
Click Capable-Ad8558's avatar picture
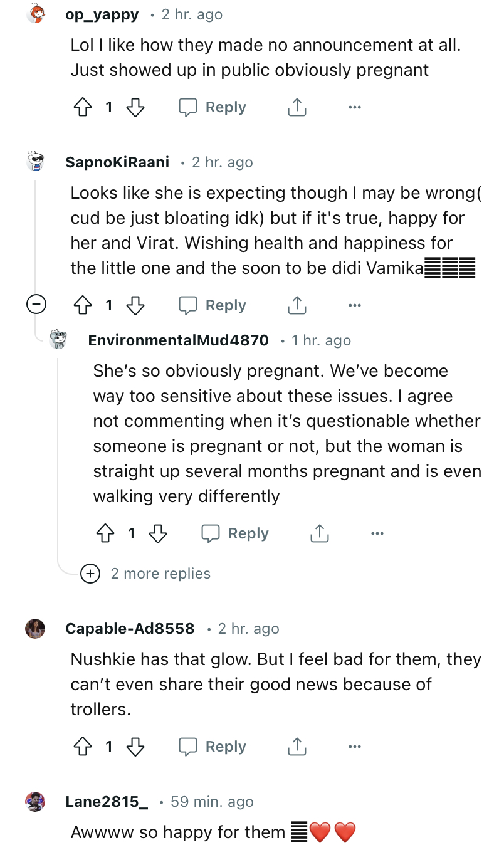pyautogui.click(x=36, y=628)
